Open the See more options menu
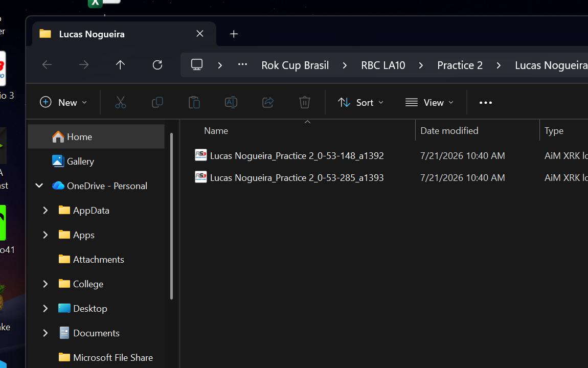588x368 pixels. coord(486,103)
